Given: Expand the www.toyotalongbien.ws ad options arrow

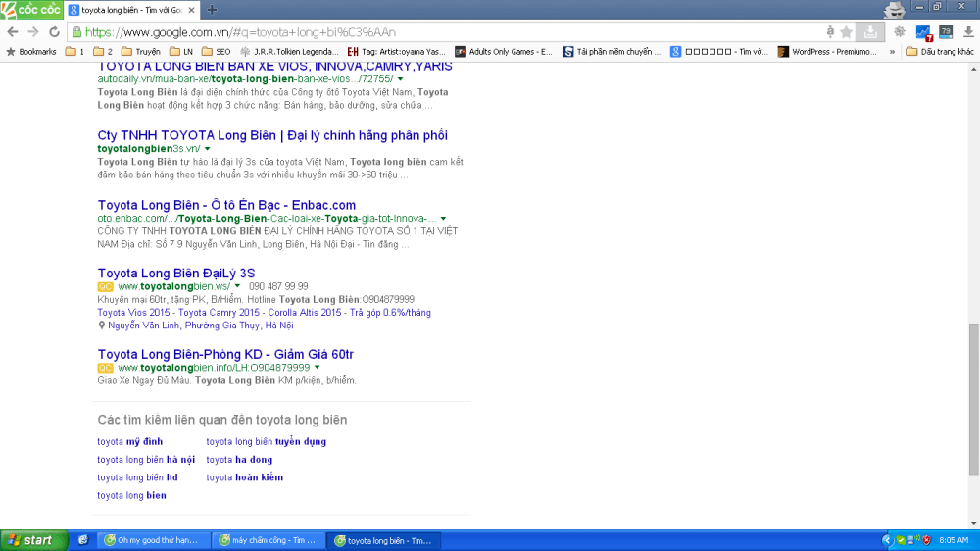Looking at the screenshot, I should click(237, 286).
